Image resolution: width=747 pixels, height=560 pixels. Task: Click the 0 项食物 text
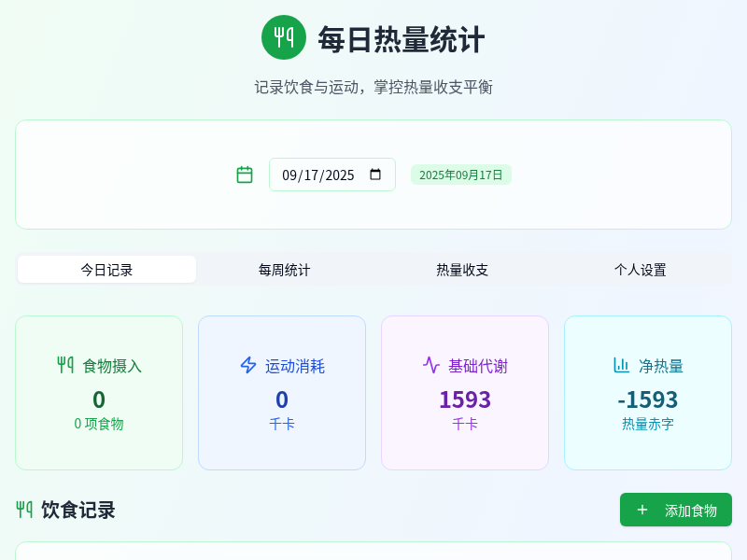(99, 424)
